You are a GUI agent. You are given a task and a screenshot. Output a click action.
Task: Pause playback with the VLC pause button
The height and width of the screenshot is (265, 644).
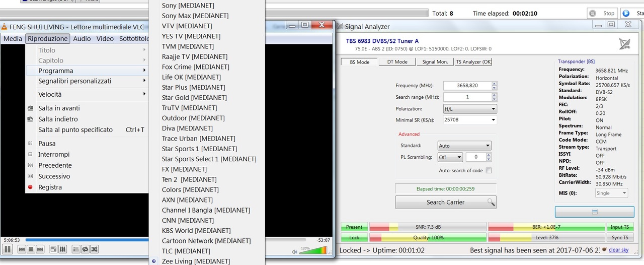tap(8, 249)
